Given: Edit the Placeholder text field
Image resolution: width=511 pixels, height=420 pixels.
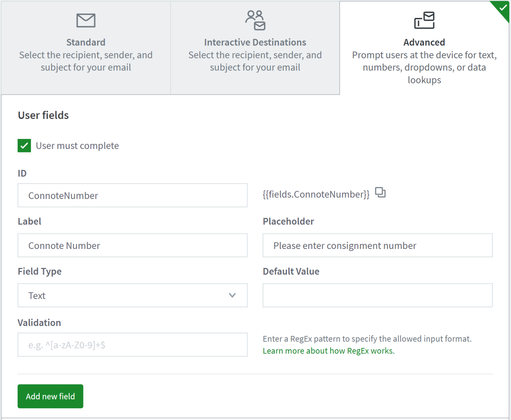Looking at the screenshot, I should (377, 245).
